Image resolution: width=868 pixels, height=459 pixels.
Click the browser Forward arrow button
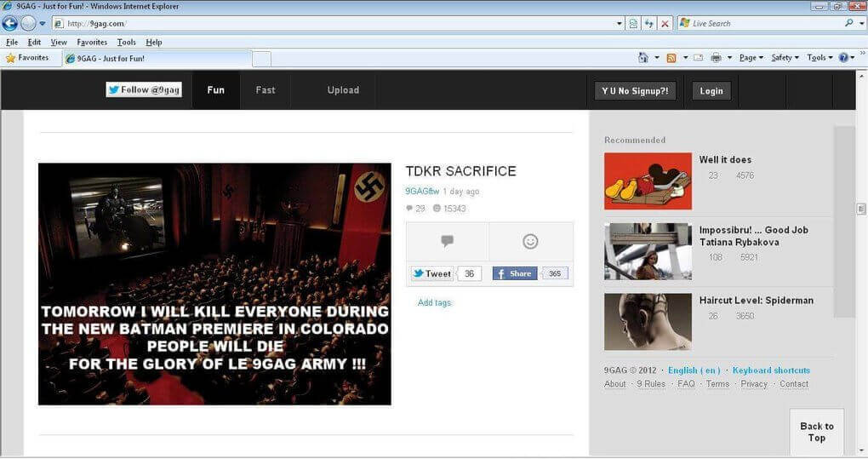[28, 23]
